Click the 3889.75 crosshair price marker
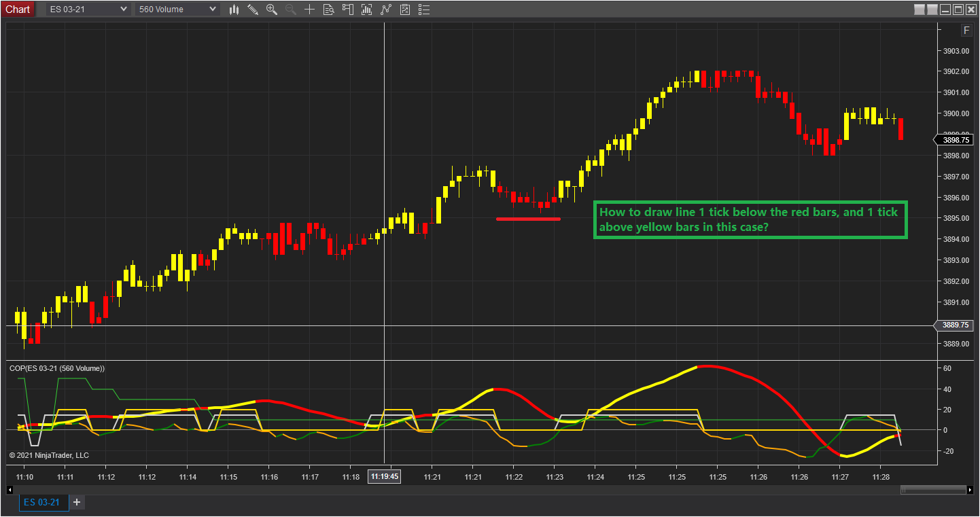Screen dimensions: 980x517 pos(955,325)
